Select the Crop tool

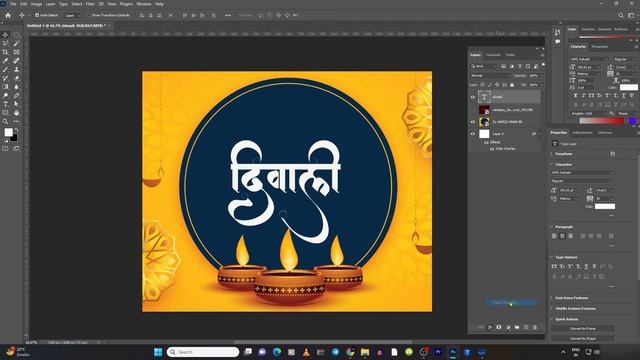[x=5, y=52]
